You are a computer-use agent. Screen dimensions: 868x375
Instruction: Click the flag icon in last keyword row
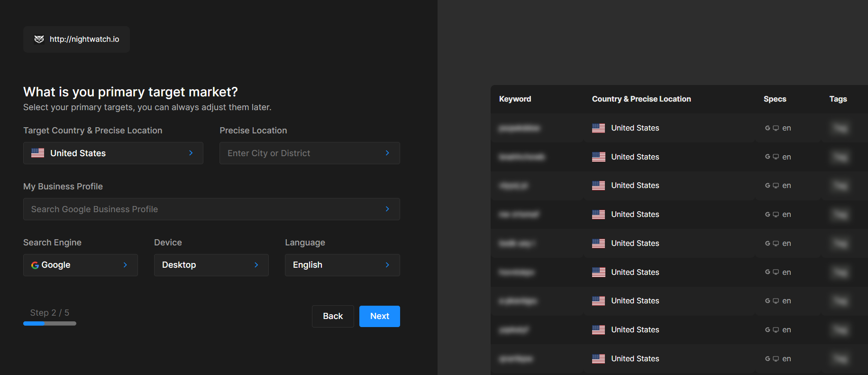pyautogui.click(x=598, y=359)
